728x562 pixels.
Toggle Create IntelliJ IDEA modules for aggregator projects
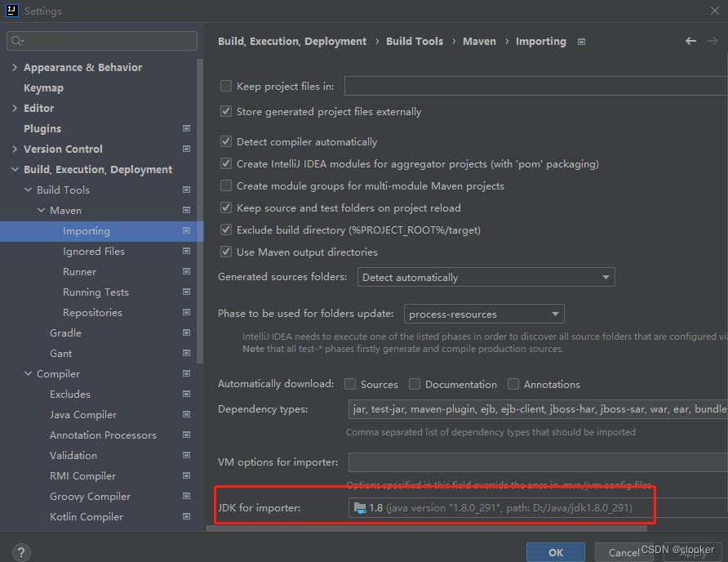pyautogui.click(x=226, y=163)
